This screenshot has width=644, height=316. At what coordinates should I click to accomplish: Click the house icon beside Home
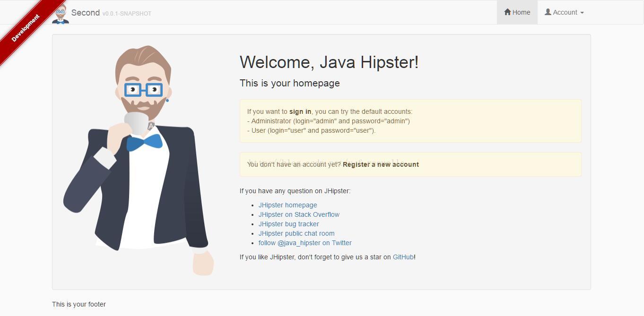[x=507, y=12]
